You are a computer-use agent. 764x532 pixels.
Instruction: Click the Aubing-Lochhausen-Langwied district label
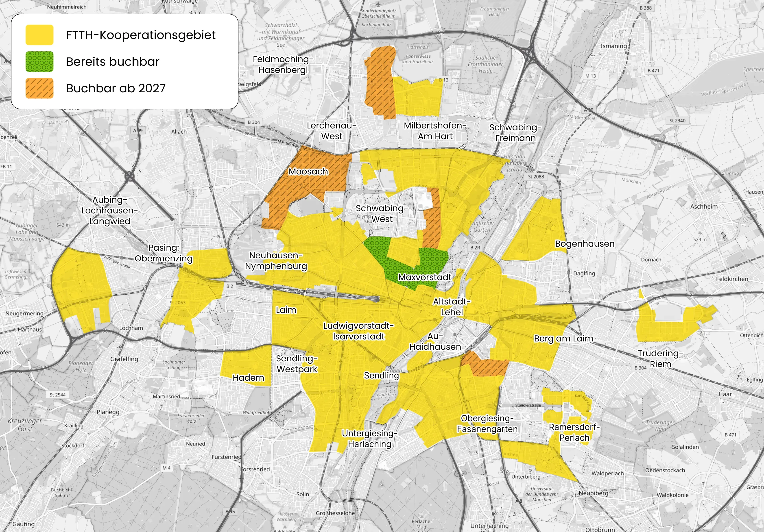(x=109, y=211)
